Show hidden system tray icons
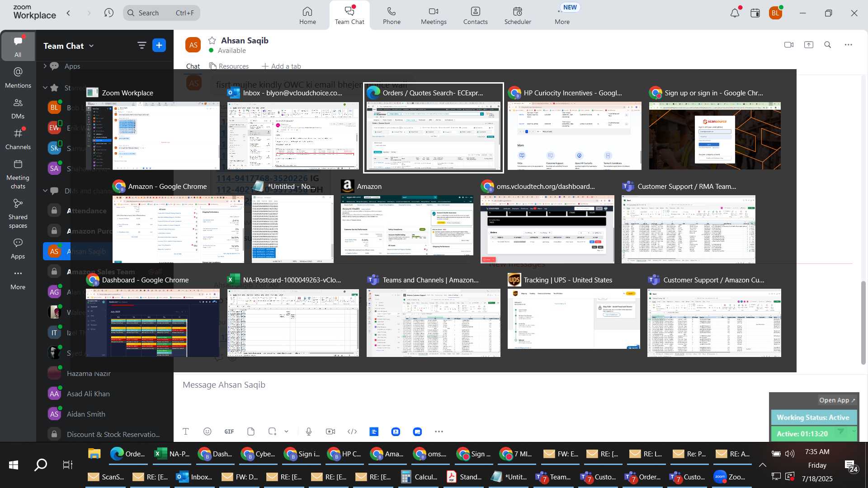 tap(762, 465)
